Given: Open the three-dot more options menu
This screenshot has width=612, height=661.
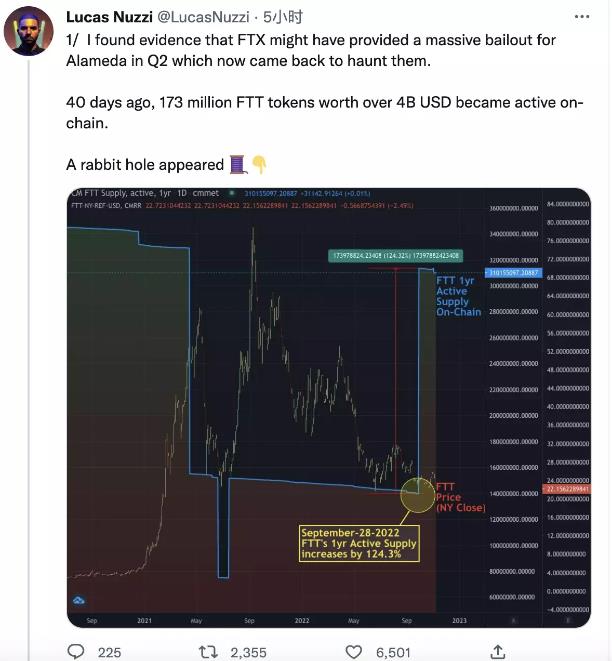Looking at the screenshot, I should coord(582,17).
